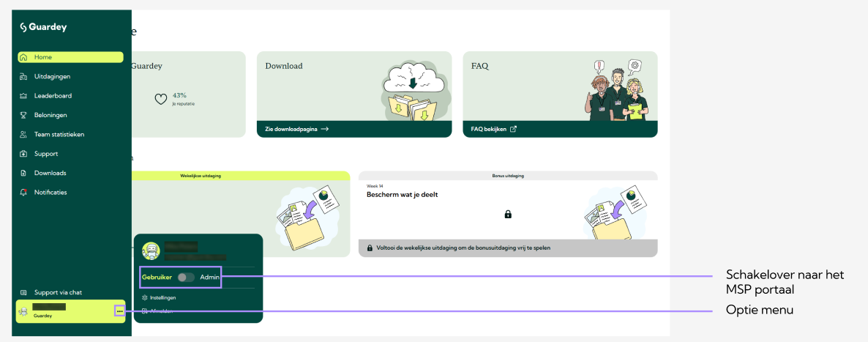Open the Bescherm wat je deelt card
The height and width of the screenshot is (342, 868).
tap(402, 195)
